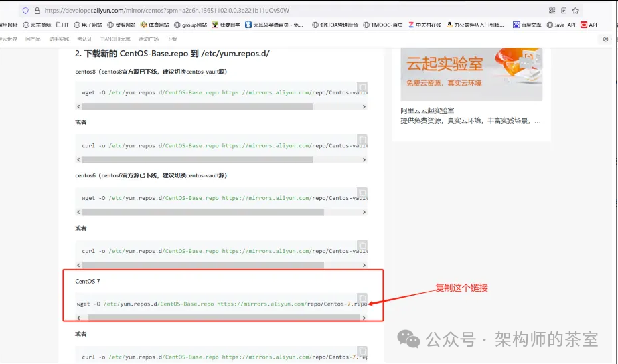Copy the centos6 wget command via copy icon

click(362, 193)
